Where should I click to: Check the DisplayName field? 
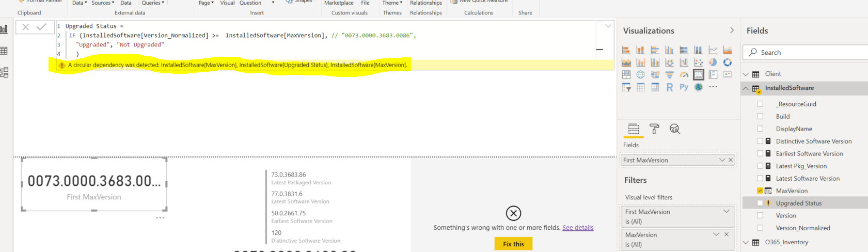[x=760, y=129]
